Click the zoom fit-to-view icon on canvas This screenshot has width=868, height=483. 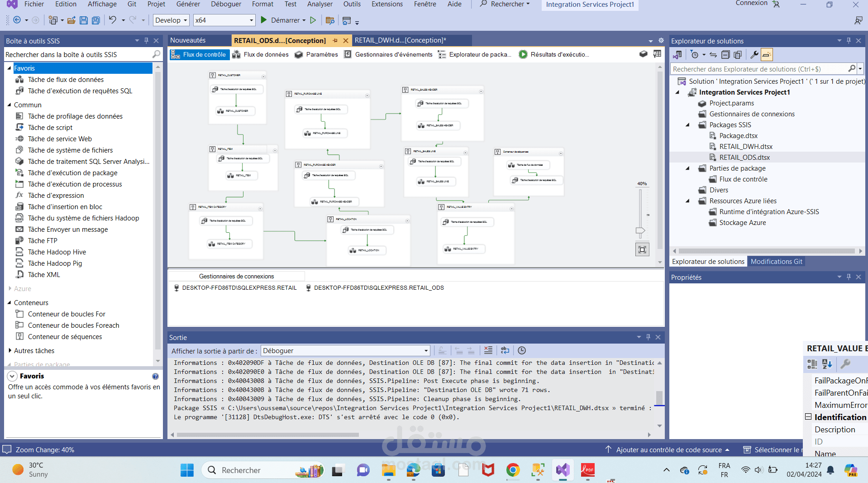pos(642,249)
